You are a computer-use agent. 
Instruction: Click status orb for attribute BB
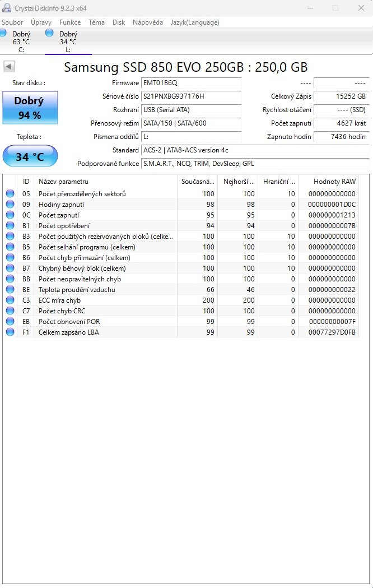[10, 279]
